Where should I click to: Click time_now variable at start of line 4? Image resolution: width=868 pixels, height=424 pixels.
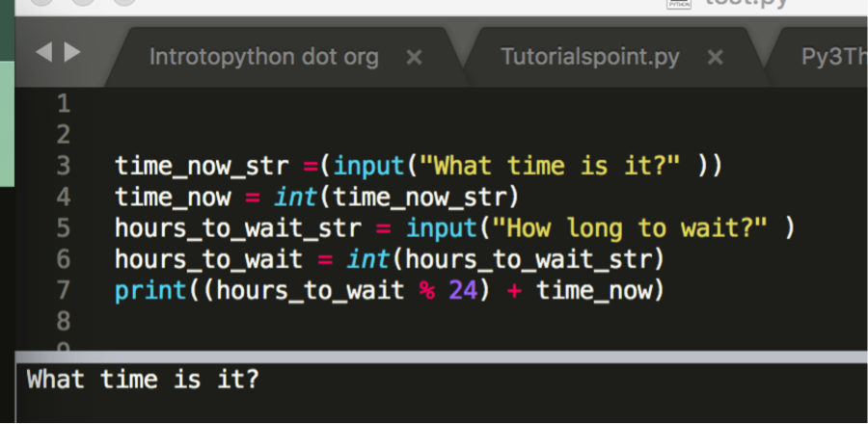pyautogui.click(x=173, y=198)
